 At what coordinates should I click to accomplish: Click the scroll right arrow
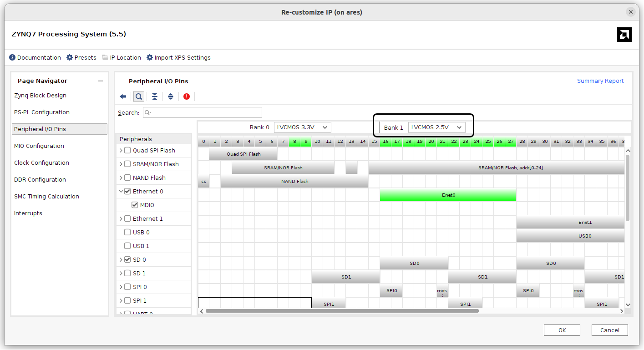pyautogui.click(x=622, y=311)
